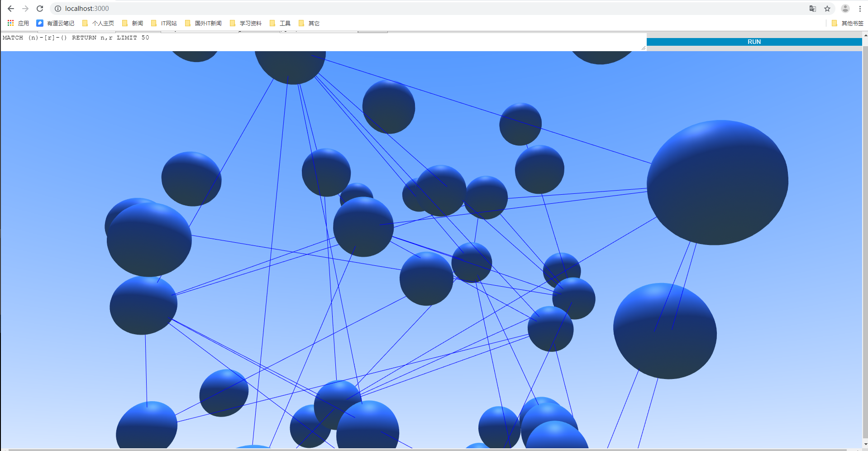868x451 pixels.
Task: Click the localhost:3000 address bar
Action: point(430,9)
